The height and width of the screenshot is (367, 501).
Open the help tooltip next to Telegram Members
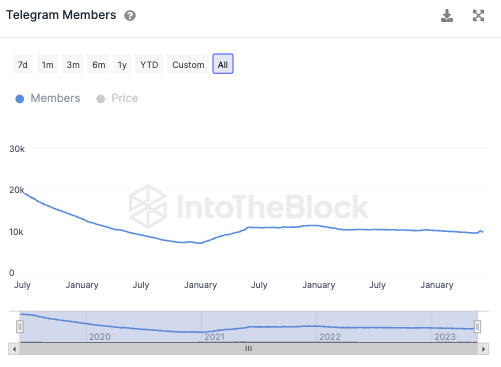[x=130, y=16]
